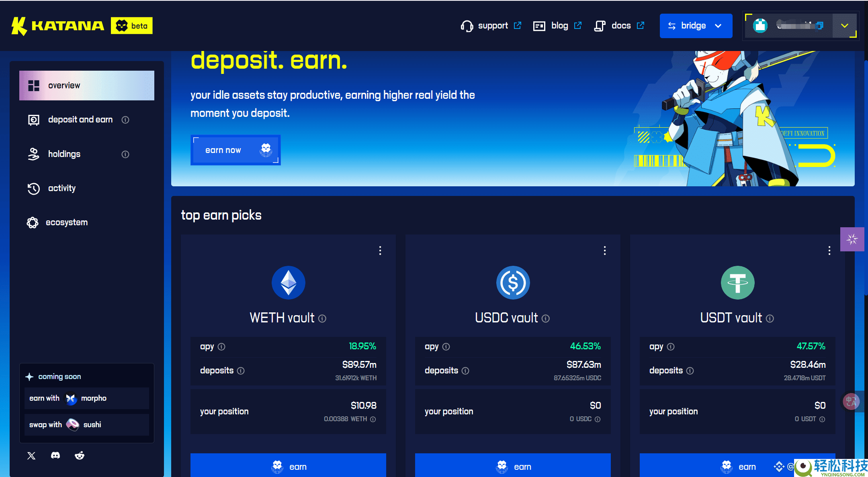The height and width of the screenshot is (477, 868).
Task: Click the purple sparkle floating widget
Action: (x=852, y=239)
